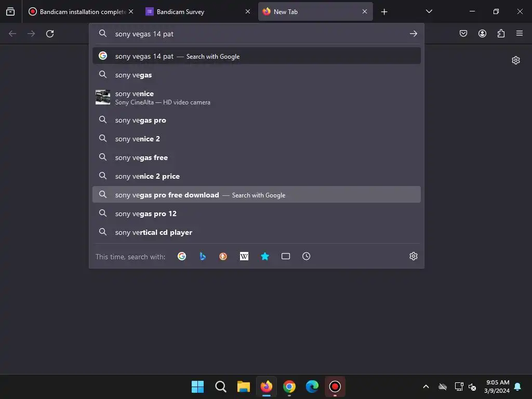Open notifications bell icon
Viewport: 532px width, 399px height.
518,387
